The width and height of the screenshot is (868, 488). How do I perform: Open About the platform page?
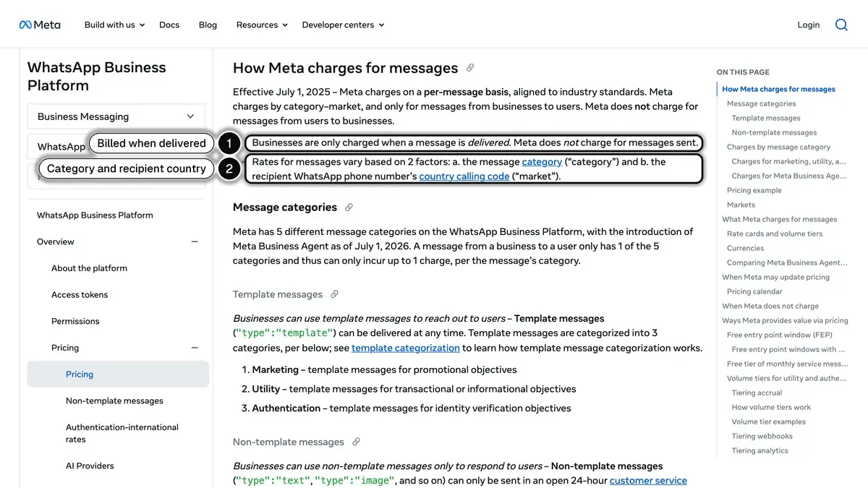point(89,268)
